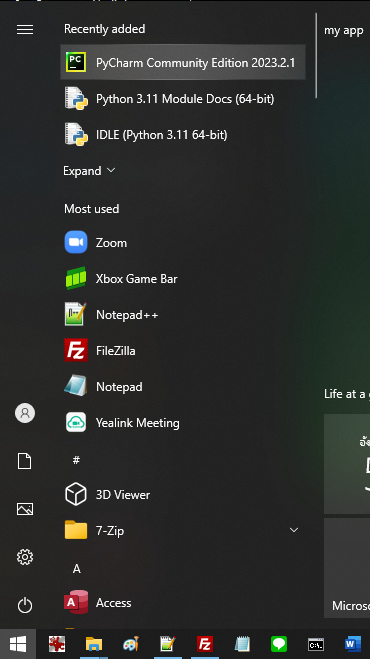Open Notepad from the taskbar
Viewport: 370px width, 659px height.
pos(242,644)
